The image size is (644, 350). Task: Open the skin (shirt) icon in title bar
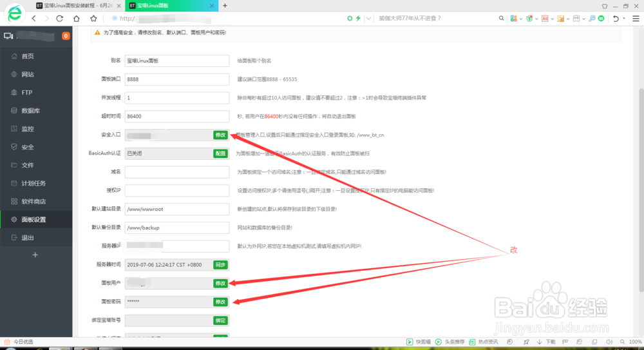pyautogui.click(x=605, y=6)
